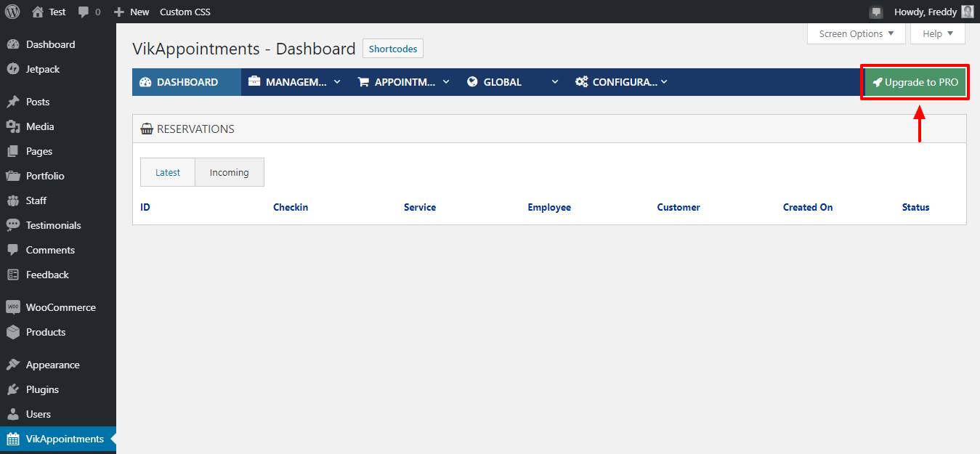Click the RESERVATIONS panel heading
The height and width of the screenshot is (454, 980).
(x=195, y=129)
